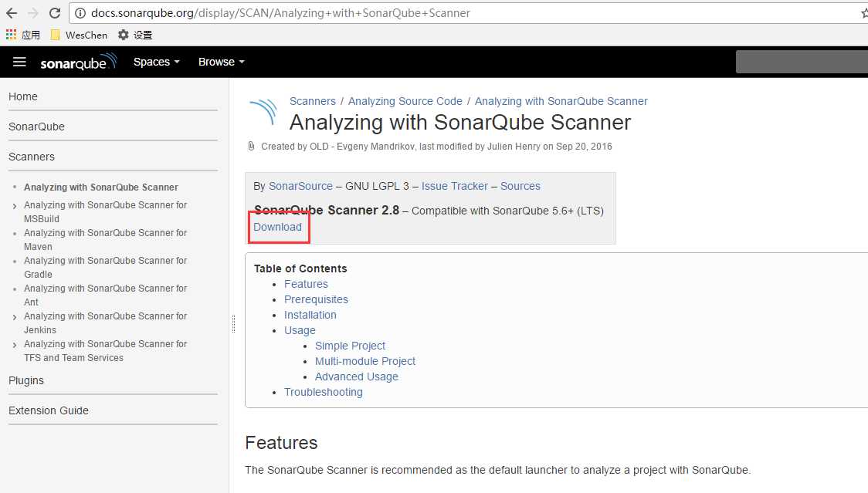
Task: Click the settings gear bookmark
Action: (x=135, y=35)
